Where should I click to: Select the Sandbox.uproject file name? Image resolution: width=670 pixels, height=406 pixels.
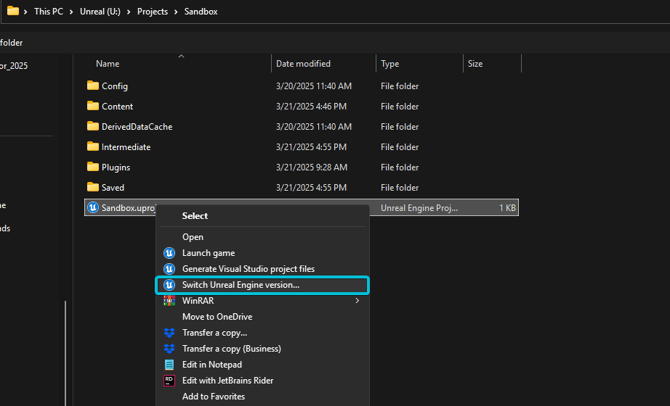click(129, 208)
